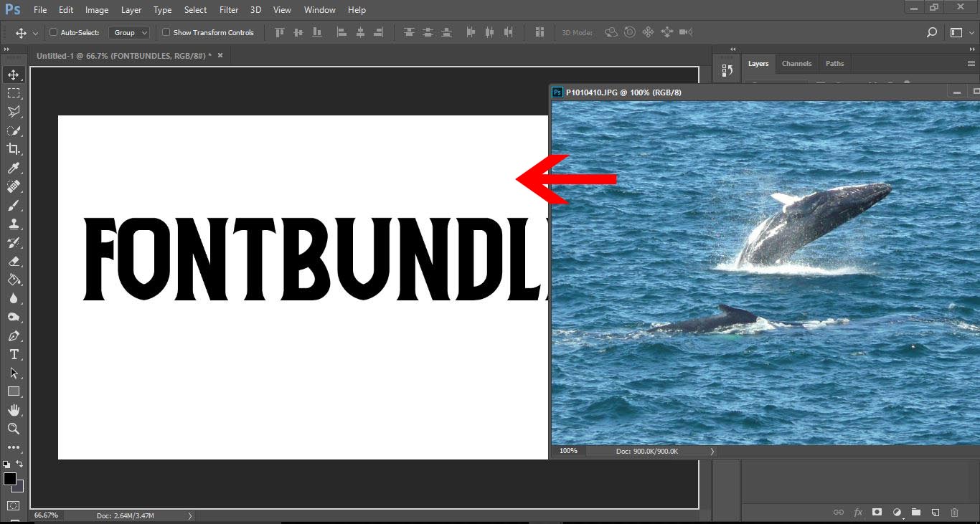This screenshot has height=524, width=980.
Task: Enable the Auto-Select checkbox
Action: (53, 32)
